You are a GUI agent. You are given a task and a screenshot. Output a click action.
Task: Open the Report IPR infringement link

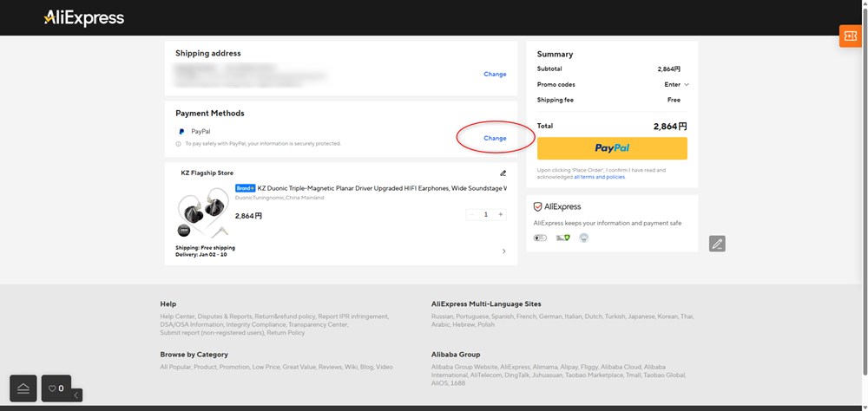(353, 316)
